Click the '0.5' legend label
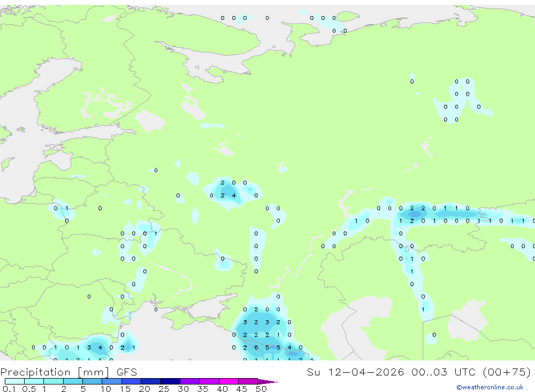 [x=29, y=389]
